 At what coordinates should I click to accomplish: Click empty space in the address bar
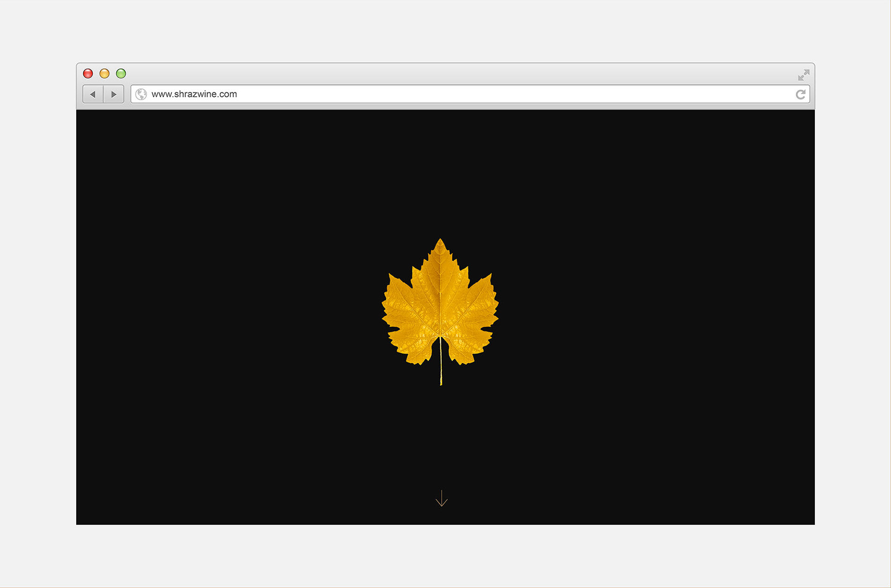510,94
